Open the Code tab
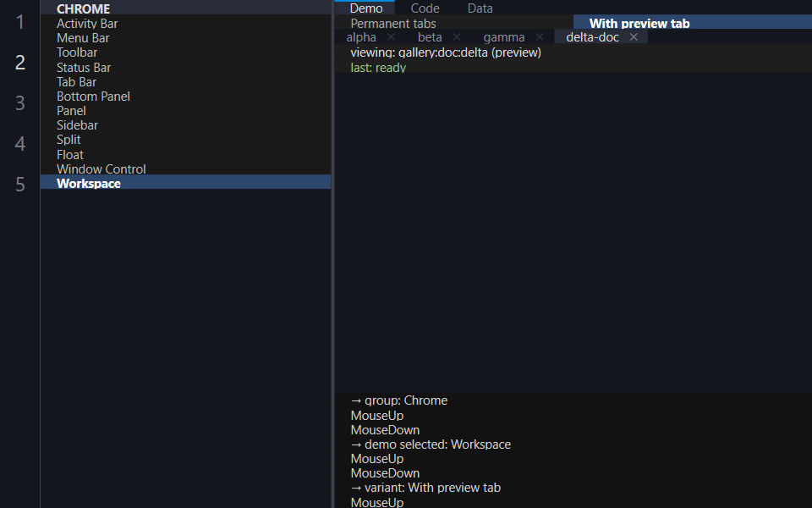 point(425,8)
